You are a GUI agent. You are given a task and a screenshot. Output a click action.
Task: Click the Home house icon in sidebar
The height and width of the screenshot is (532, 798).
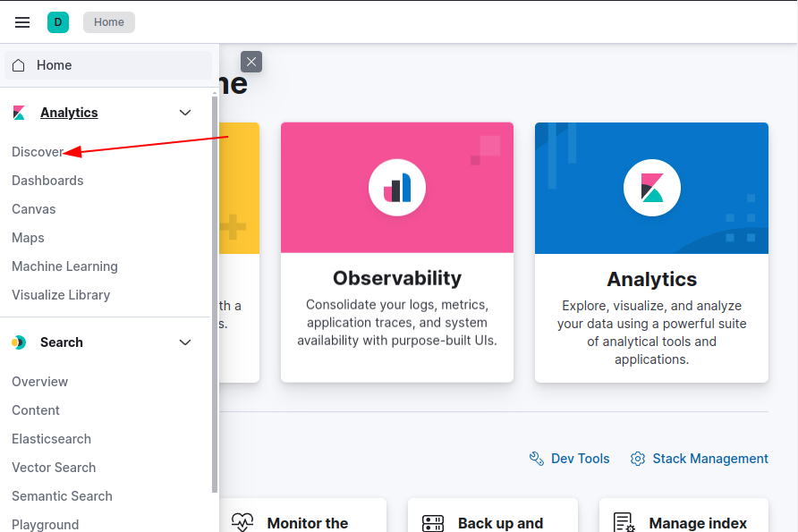[x=19, y=65]
